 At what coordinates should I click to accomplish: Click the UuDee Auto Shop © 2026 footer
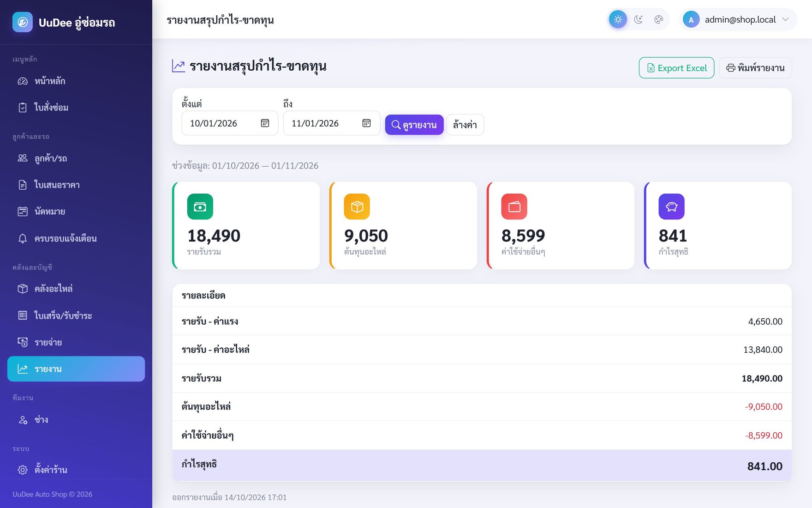click(x=53, y=494)
